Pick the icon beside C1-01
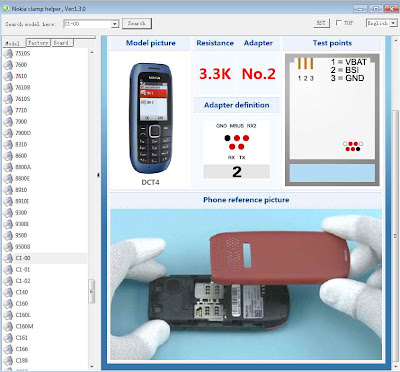Viewport: 400px width, 372px height. [x=8, y=269]
